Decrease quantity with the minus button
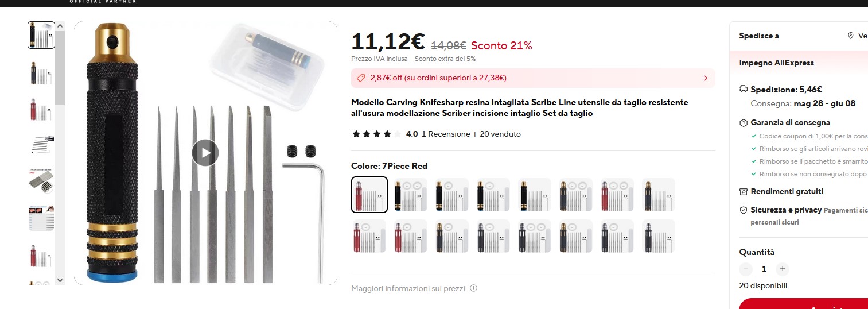868x309 pixels. coord(746,269)
